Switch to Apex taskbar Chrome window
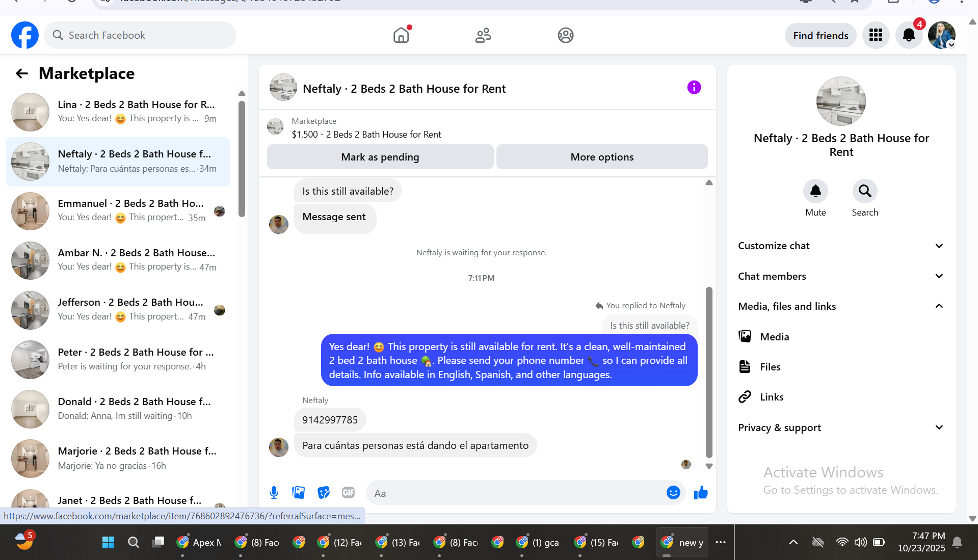The height and width of the screenshot is (560, 978). click(x=199, y=542)
